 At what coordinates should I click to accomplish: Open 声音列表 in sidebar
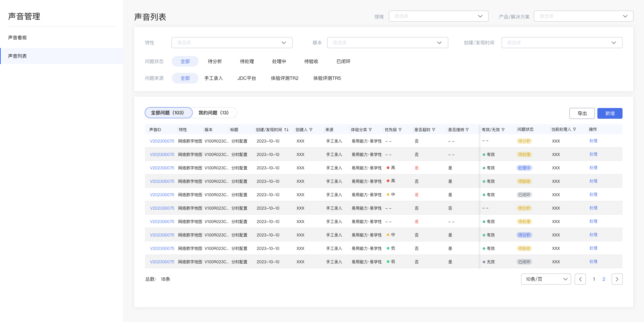62,56
